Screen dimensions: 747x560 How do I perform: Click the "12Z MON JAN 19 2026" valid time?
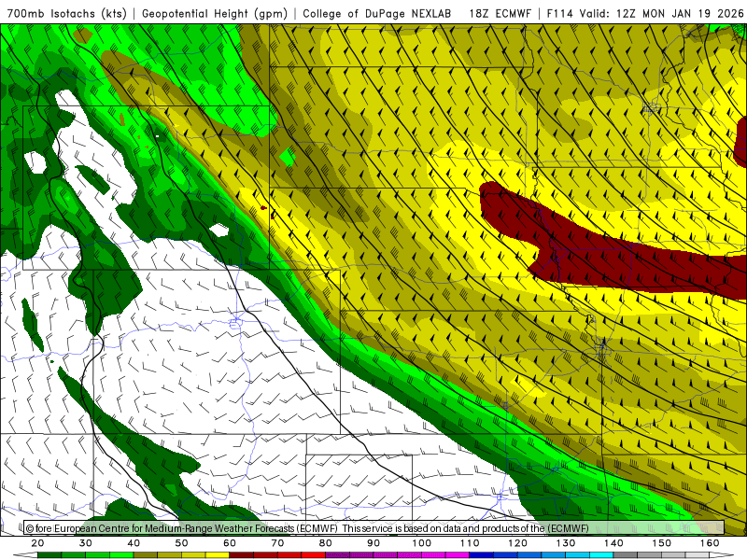(x=680, y=13)
